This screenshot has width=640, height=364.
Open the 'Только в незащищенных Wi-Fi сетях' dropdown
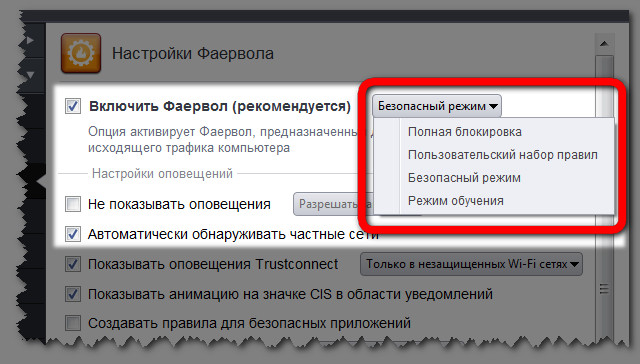click(471, 264)
